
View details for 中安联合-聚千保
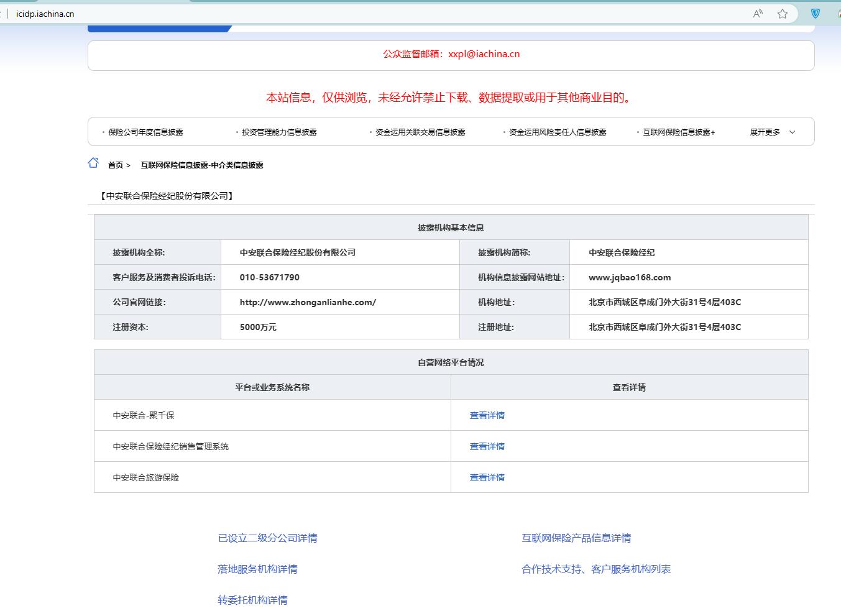(x=487, y=415)
